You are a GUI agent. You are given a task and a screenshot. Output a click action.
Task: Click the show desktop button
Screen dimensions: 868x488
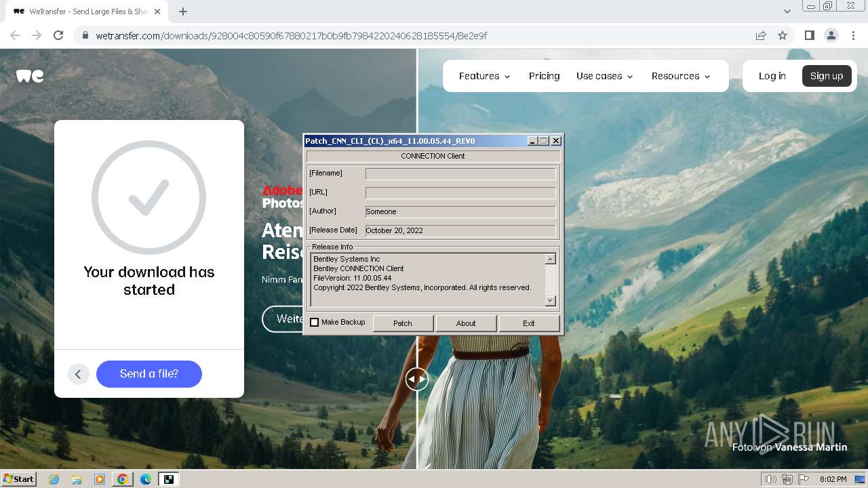coord(861,479)
